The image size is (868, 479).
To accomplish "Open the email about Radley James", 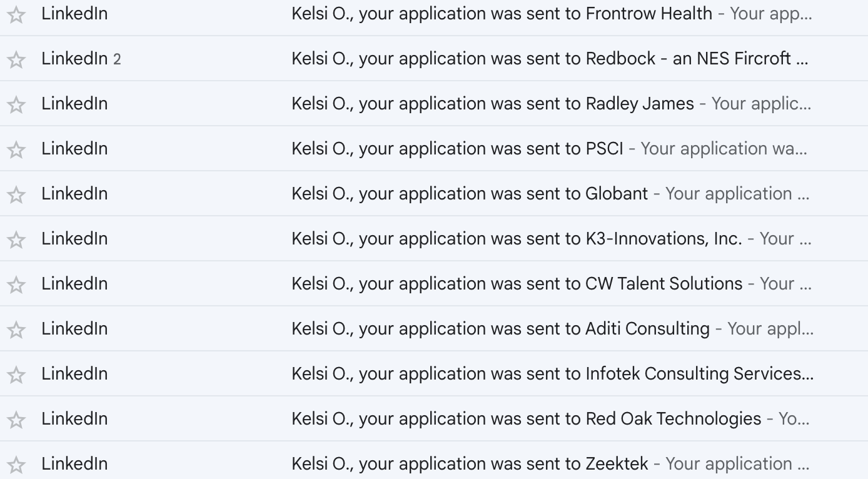I will (434, 104).
